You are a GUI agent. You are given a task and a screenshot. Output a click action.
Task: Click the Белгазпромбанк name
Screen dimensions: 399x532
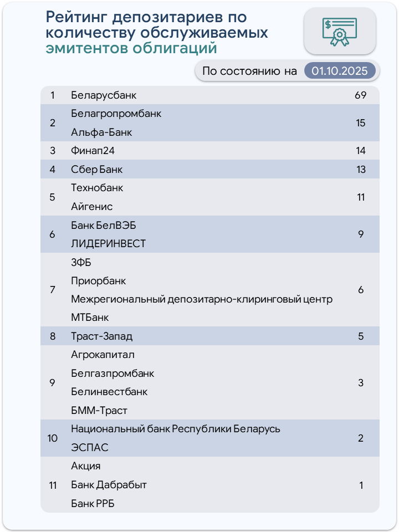point(112,374)
